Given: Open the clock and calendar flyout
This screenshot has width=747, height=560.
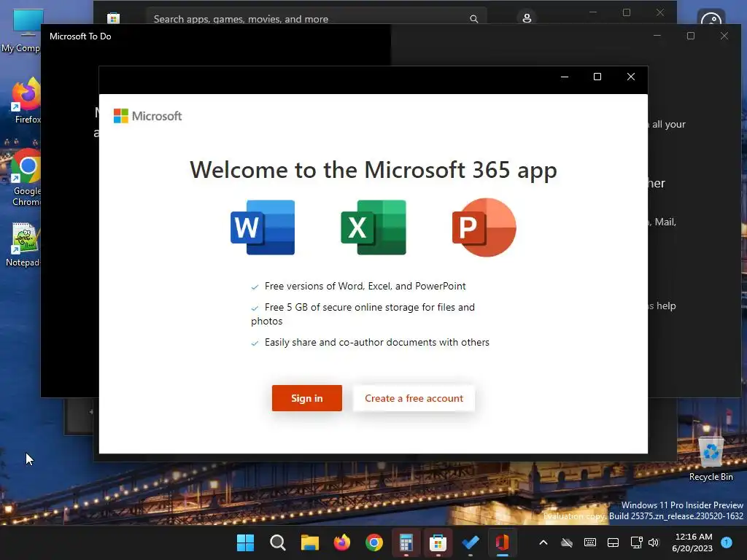Looking at the screenshot, I should (692, 542).
